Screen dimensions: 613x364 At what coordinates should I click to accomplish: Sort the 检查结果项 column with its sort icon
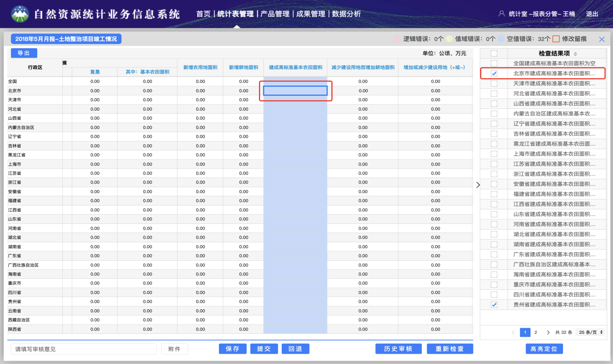coord(575,54)
